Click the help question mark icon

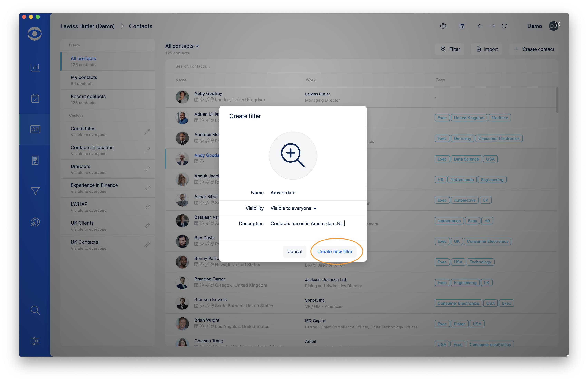(443, 26)
